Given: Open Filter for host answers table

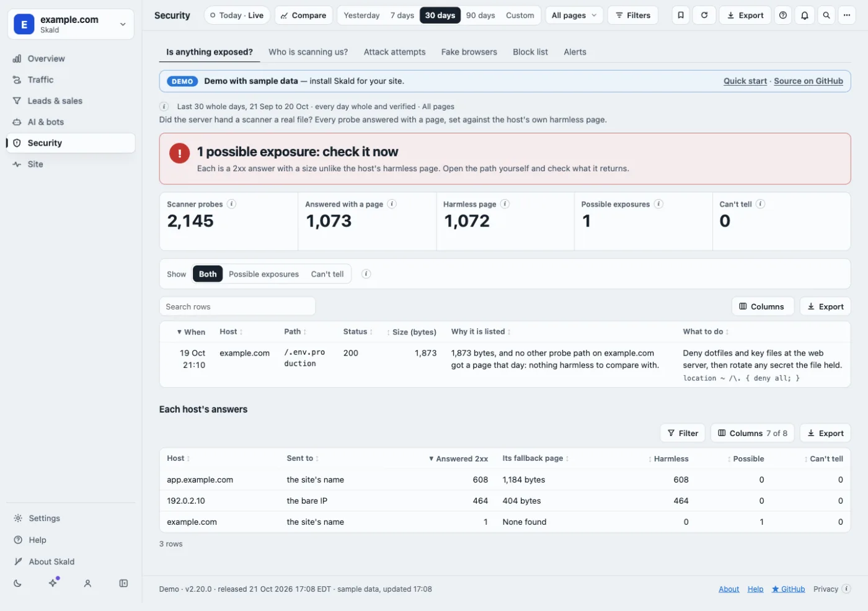Looking at the screenshot, I should tap(683, 433).
